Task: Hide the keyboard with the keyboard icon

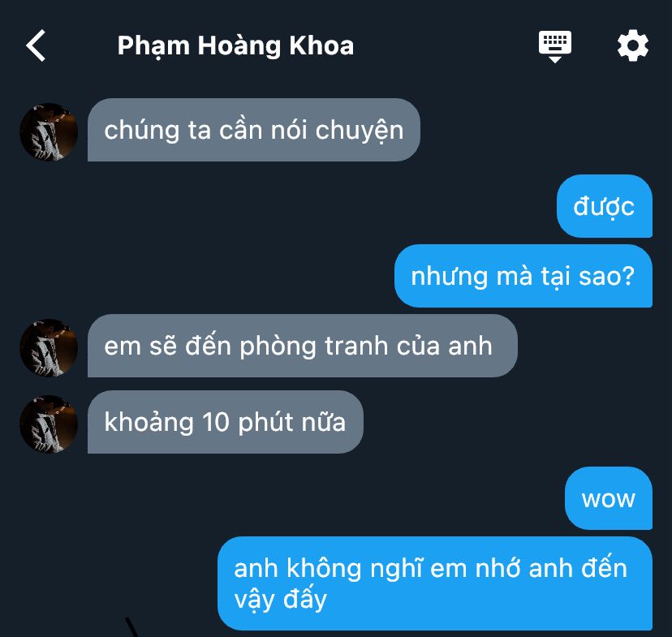Action: click(555, 46)
